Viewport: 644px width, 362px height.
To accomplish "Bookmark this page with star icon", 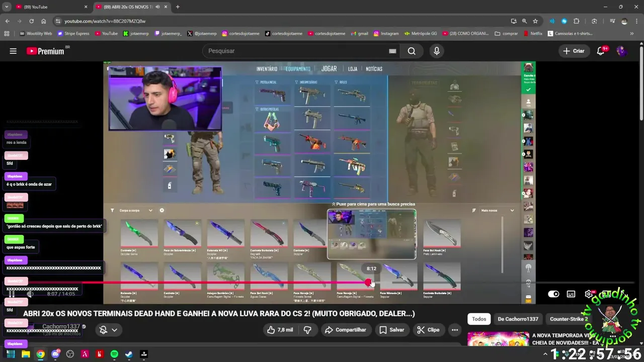I will coord(535,21).
